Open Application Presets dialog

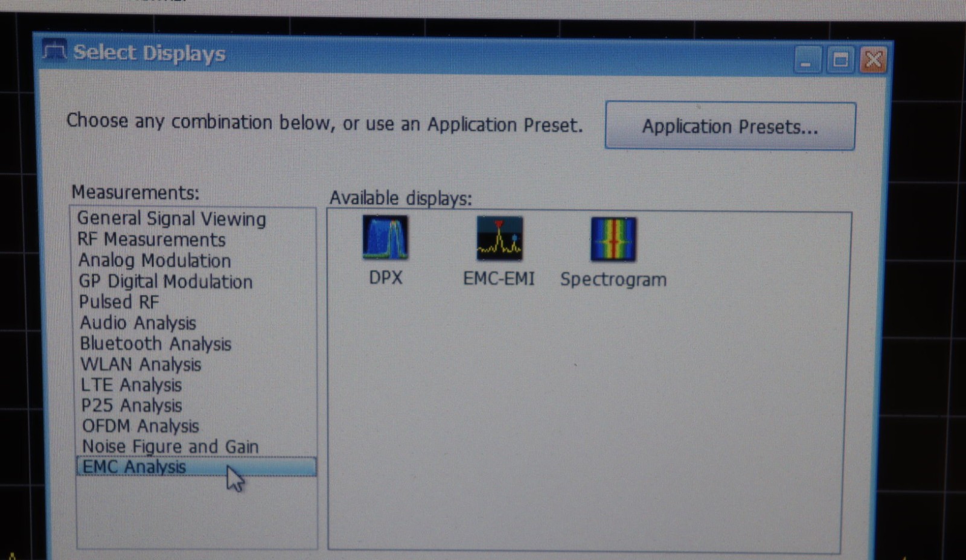click(x=730, y=126)
